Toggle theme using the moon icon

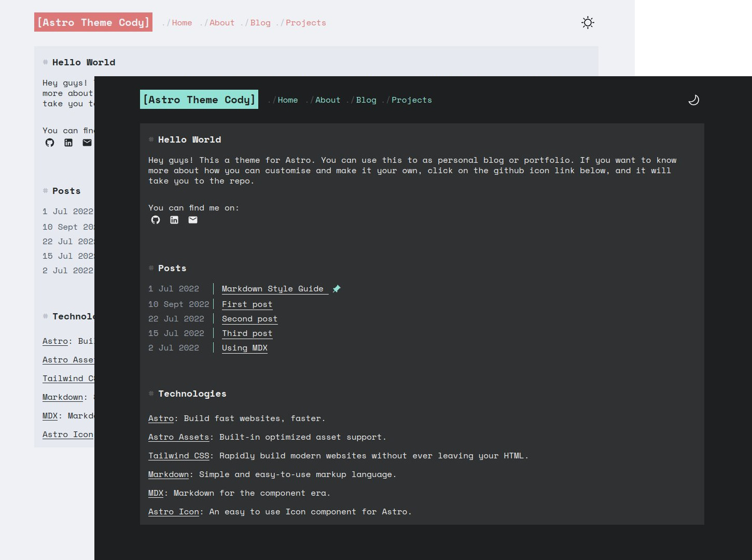(x=693, y=100)
